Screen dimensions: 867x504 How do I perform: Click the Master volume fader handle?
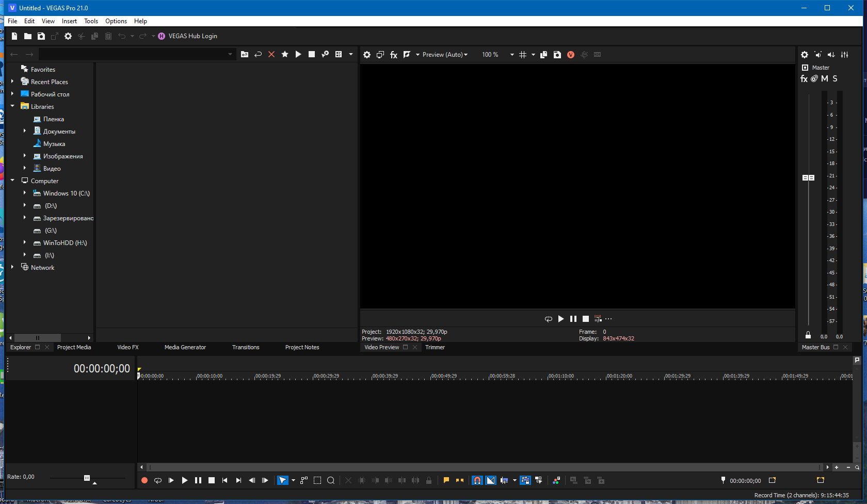pos(808,177)
